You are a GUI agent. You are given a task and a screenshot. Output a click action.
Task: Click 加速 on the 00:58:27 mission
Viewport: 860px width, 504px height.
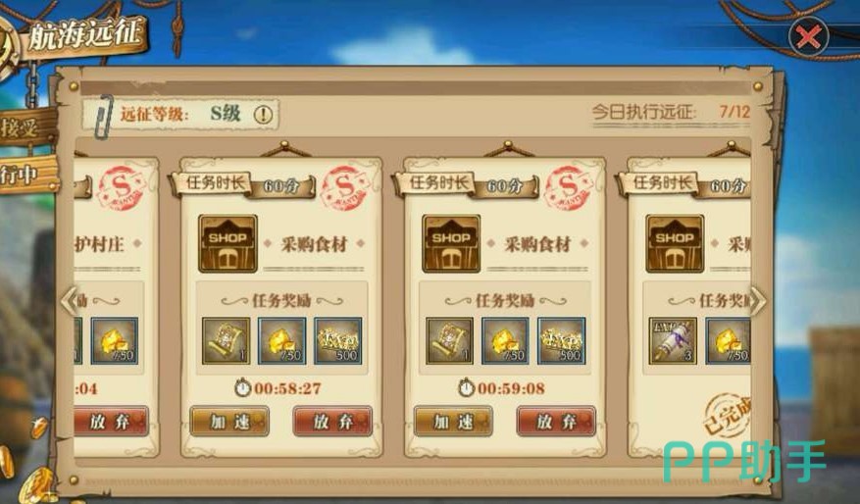click(x=229, y=422)
